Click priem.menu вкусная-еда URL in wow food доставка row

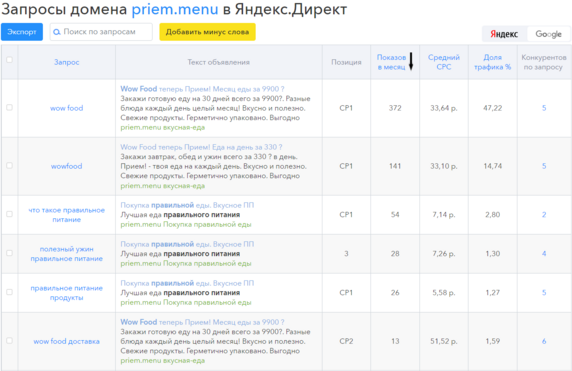163,360
